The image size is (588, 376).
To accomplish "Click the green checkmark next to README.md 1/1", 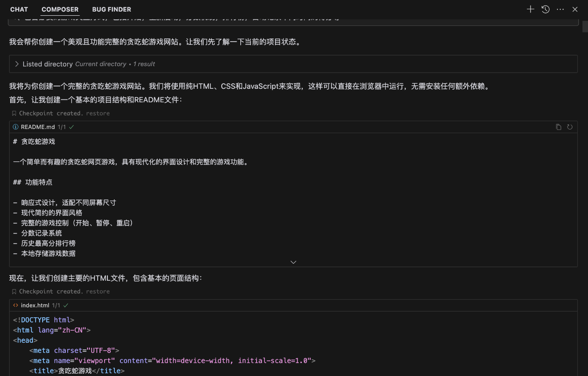I will (x=72, y=127).
